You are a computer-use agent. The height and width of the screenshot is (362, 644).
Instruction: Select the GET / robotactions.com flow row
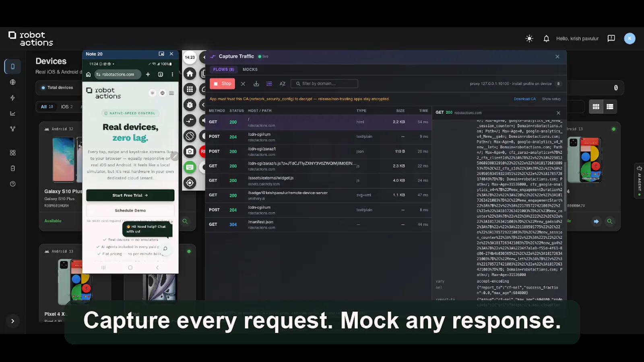click(318, 122)
